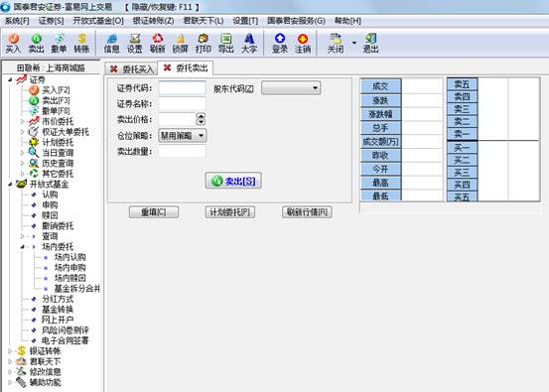The width and height of the screenshot is (549, 392).
Task: Click the 导出 export toolbar icon
Action: (x=225, y=44)
